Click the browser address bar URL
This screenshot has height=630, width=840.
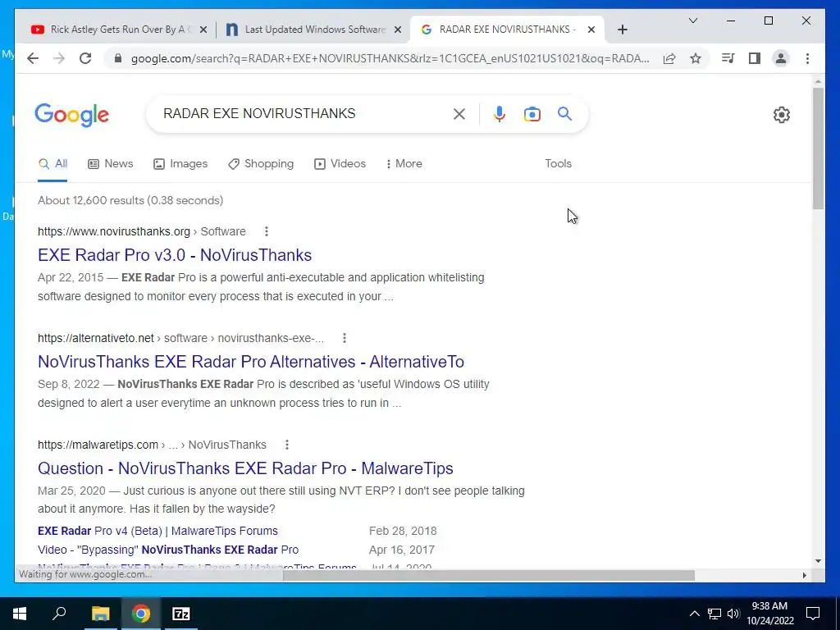click(390, 58)
